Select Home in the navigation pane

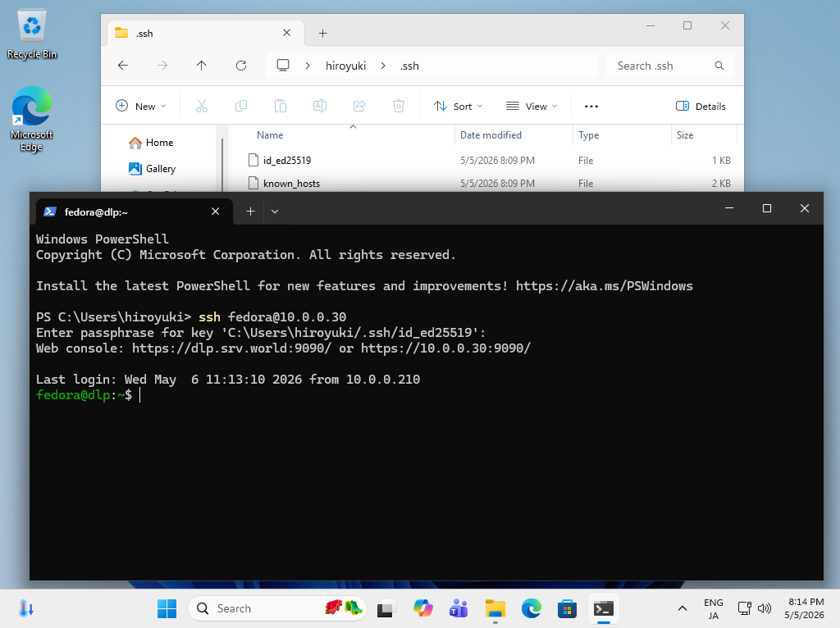pos(152,143)
